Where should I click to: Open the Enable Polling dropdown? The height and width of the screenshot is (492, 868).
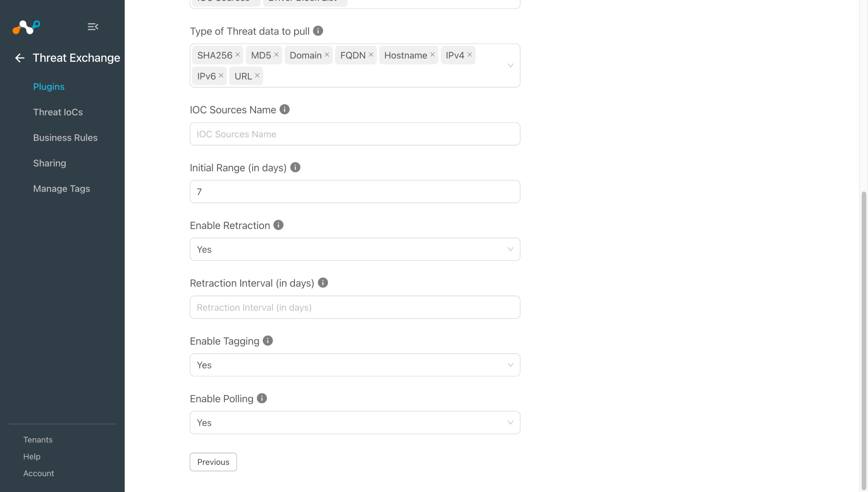click(x=355, y=423)
